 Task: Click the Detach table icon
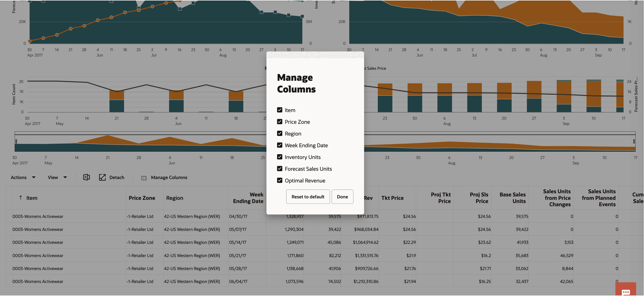tap(102, 177)
